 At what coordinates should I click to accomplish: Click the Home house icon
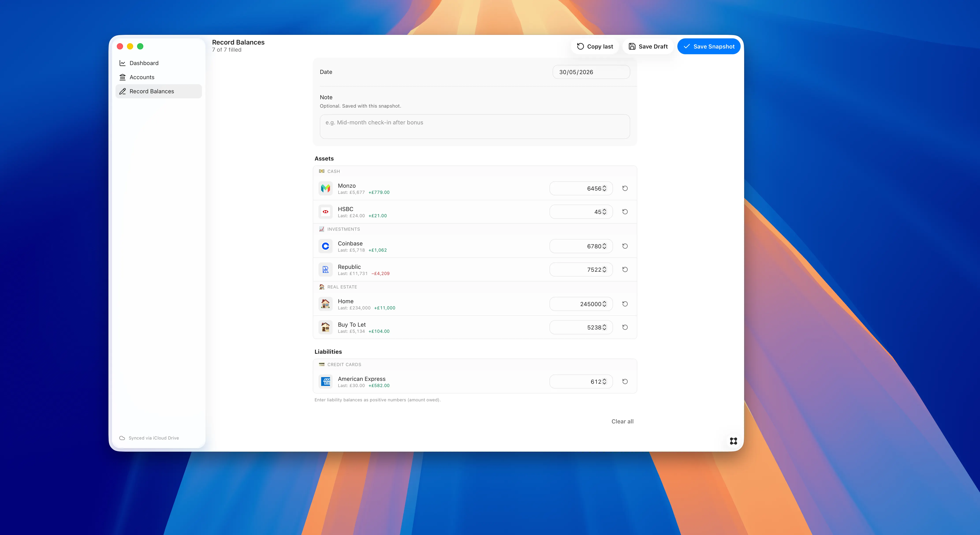tap(326, 304)
